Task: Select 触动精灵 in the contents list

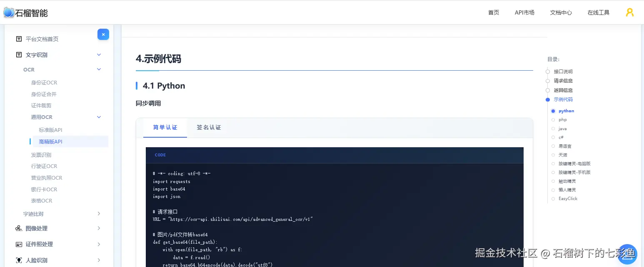Action: coord(567,181)
